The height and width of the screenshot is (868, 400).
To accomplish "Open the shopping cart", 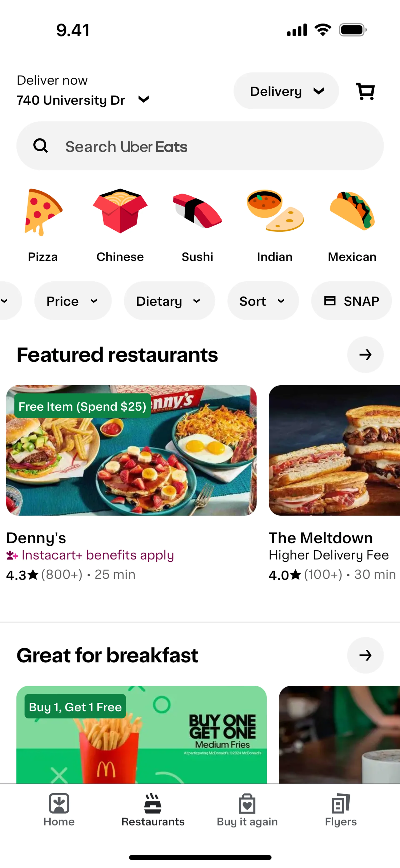I will (x=365, y=91).
